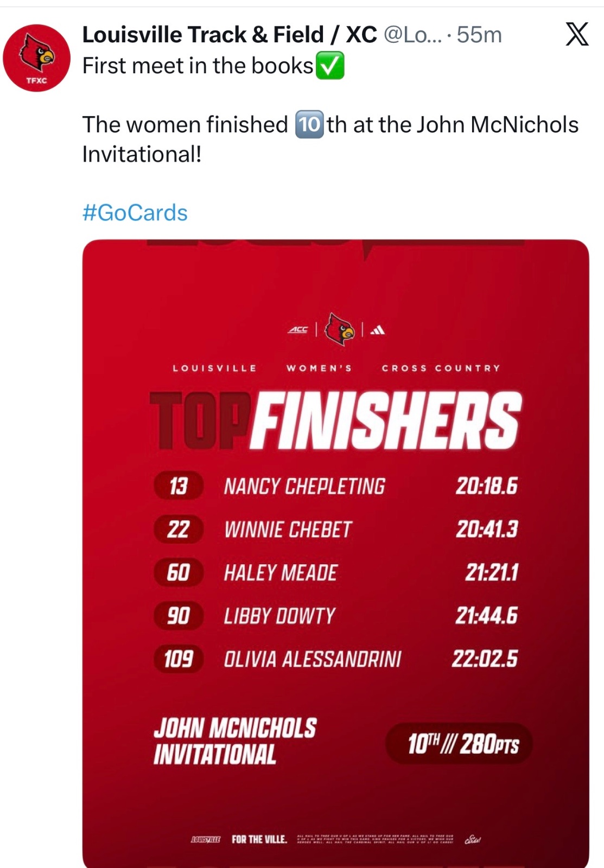Tap Haley Meade's time 21:21.1
Image resolution: width=604 pixels, height=868 pixels.
pos(492,572)
